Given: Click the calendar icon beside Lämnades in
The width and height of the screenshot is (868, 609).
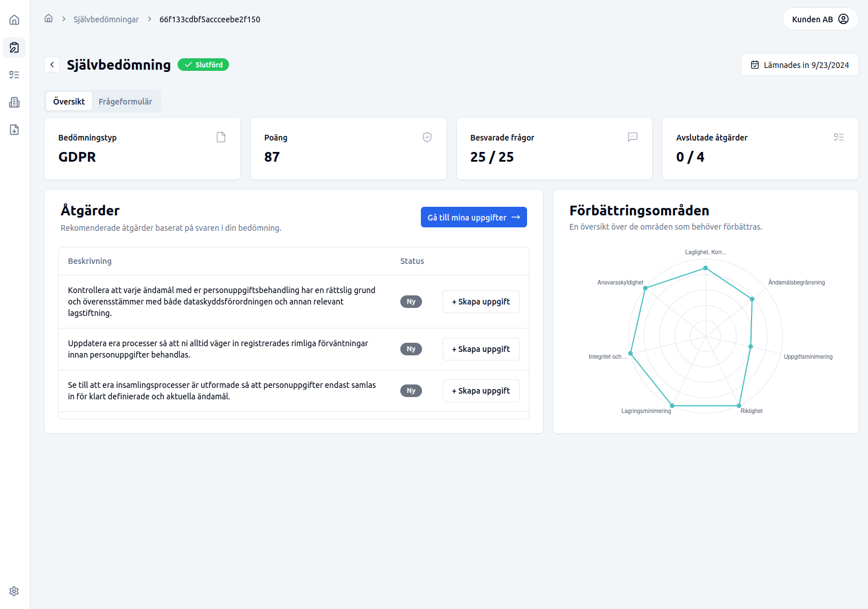Looking at the screenshot, I should (x=755, y=65).
